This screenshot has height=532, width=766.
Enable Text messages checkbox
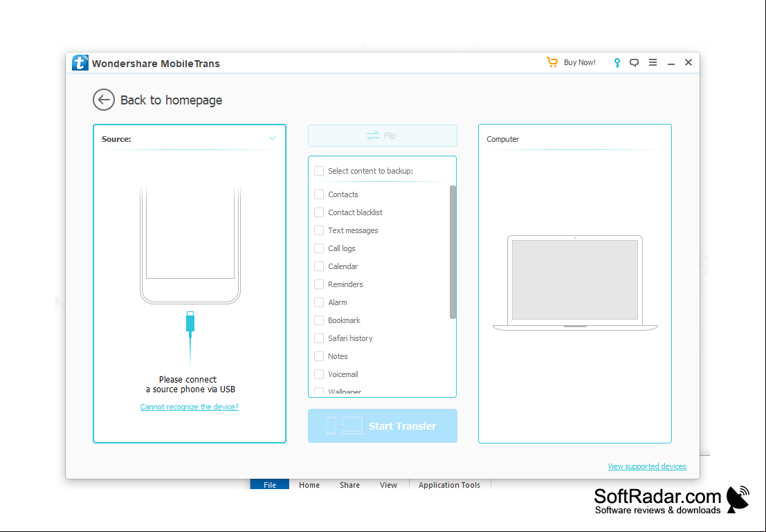[319, 230]
